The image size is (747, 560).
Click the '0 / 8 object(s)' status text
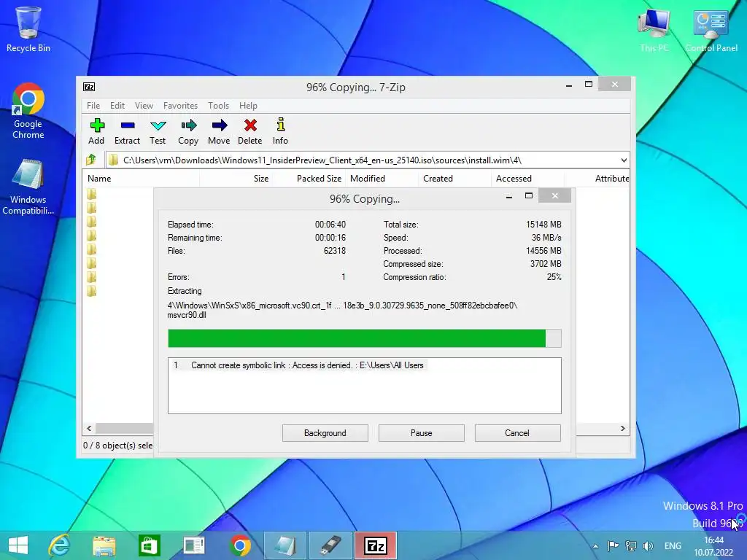click(117, 446)
